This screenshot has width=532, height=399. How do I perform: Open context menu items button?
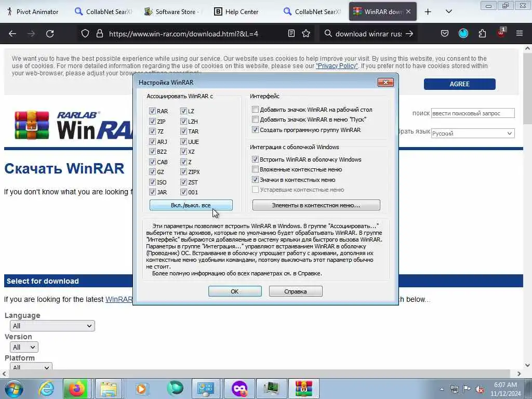316,205
